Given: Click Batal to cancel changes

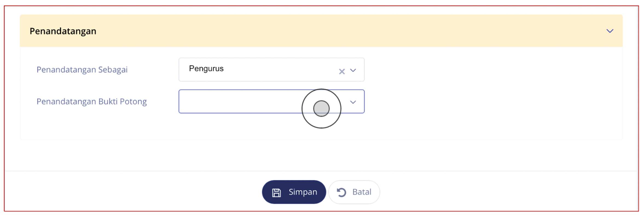Looking at the screenshot, I should coord(354,192).
